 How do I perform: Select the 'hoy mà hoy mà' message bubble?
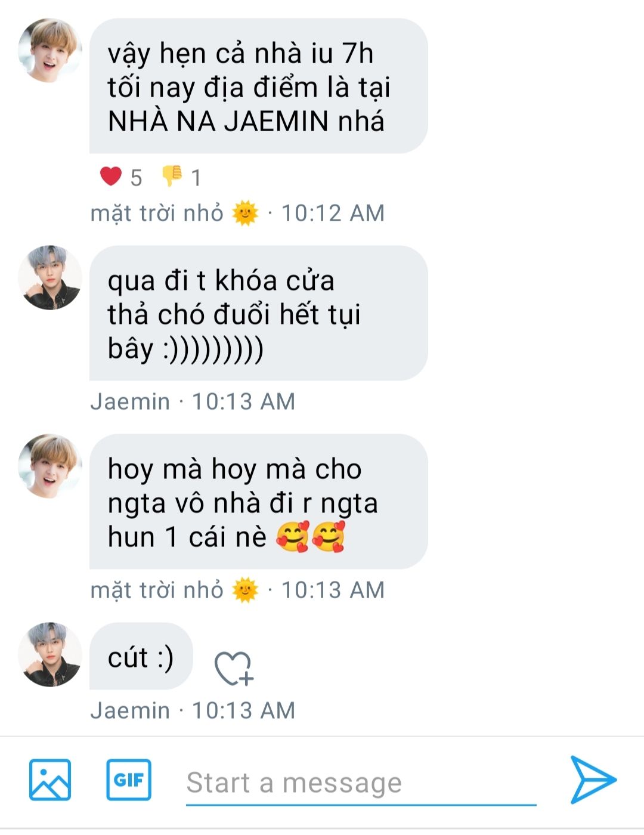pos(258,502)
